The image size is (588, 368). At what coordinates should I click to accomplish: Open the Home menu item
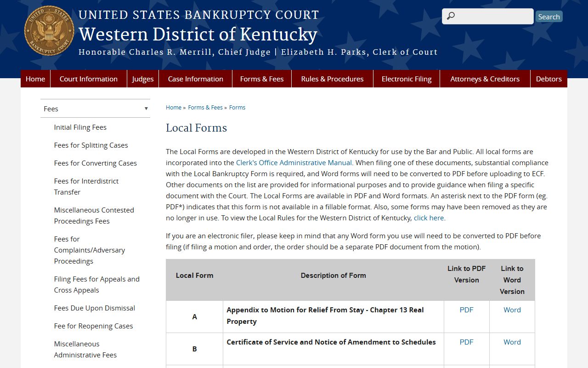[x=35, y=79]
